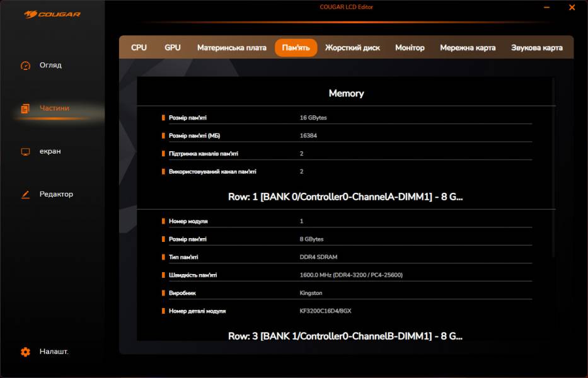588x378 pixels.
Task: Click the Огляд gauge icon in sidebar
Action: tap(25, 66)
